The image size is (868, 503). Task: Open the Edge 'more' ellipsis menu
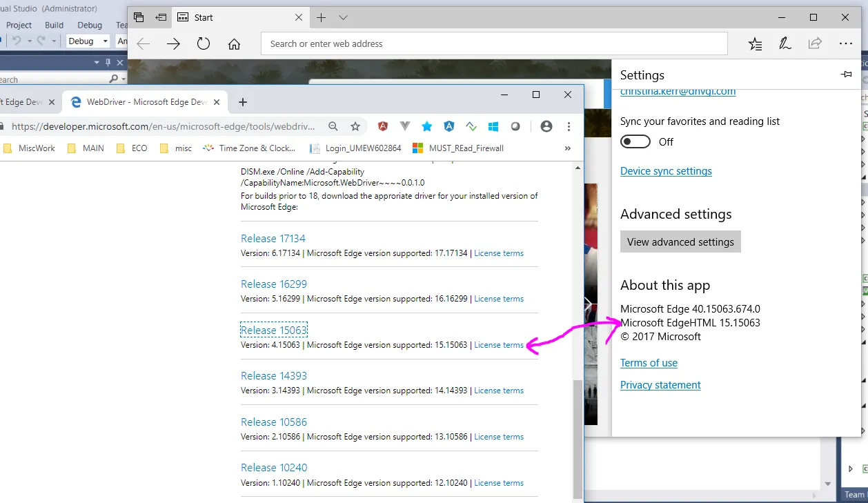click(846, 43)
